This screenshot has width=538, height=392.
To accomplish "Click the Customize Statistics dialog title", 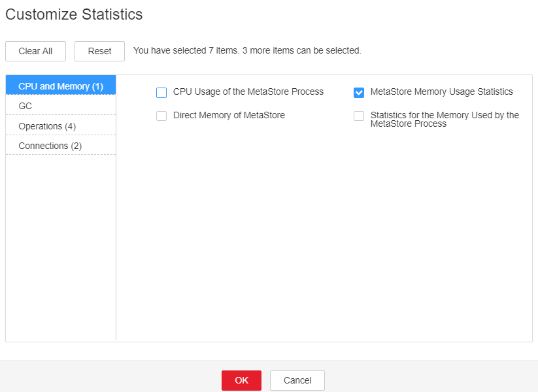I will pyautogui.click(x=74, y=14).
